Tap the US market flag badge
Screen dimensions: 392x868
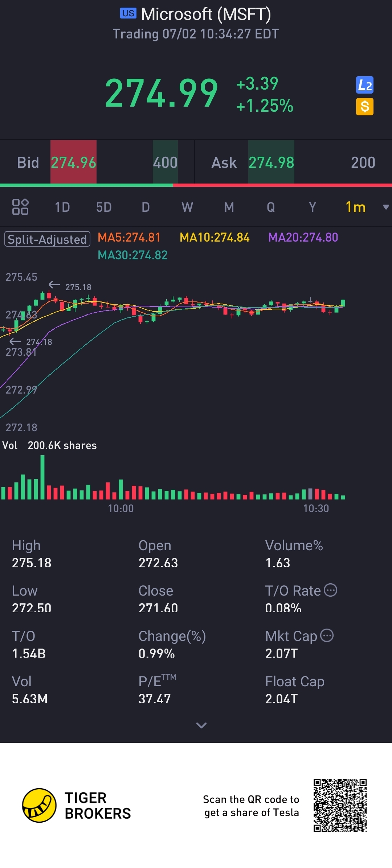point(128,13)
